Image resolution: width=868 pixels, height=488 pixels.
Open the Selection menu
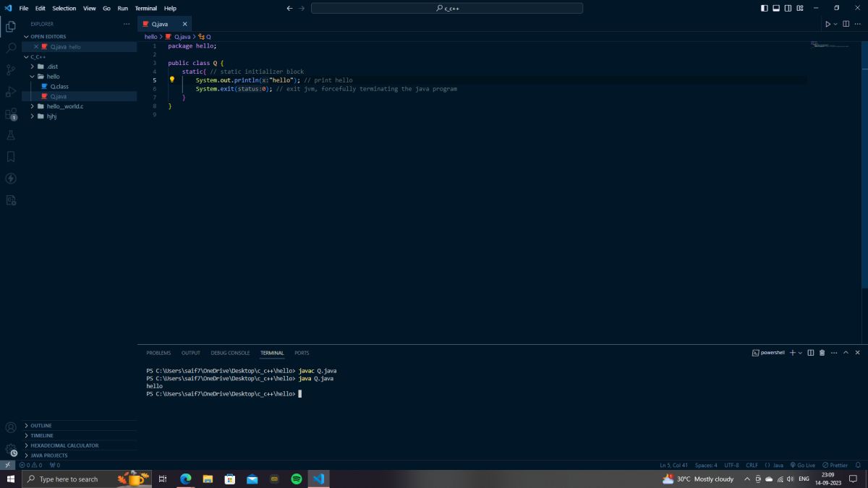64,8
